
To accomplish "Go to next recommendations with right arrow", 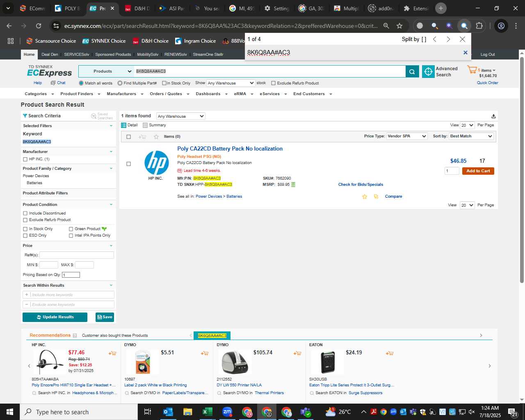I will coord(489,366).
